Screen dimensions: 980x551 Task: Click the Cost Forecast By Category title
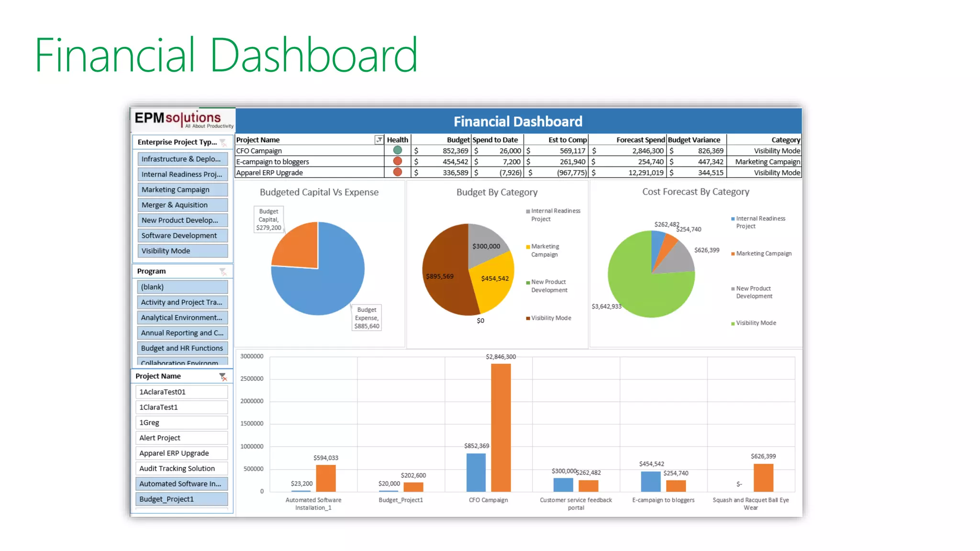point(696,192)
